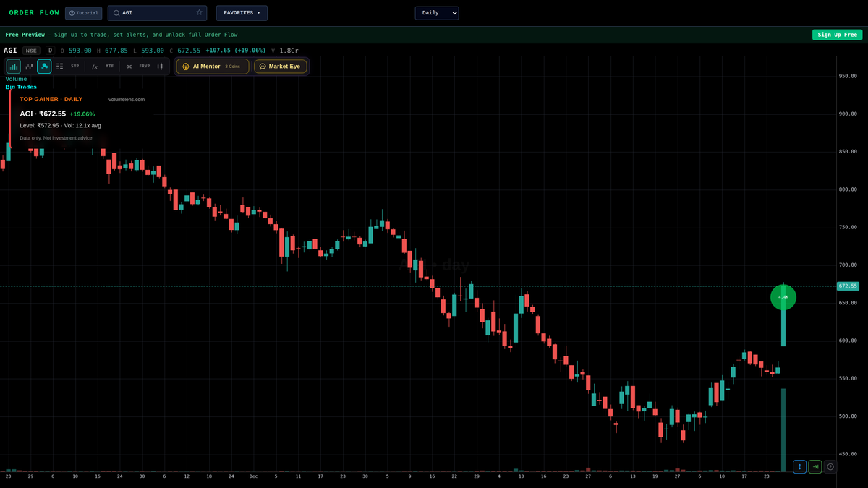The height and width of the screenshot is (488, 868).
Task: Open the Daily timeframe selector
Action: click(x=437, y=13)
